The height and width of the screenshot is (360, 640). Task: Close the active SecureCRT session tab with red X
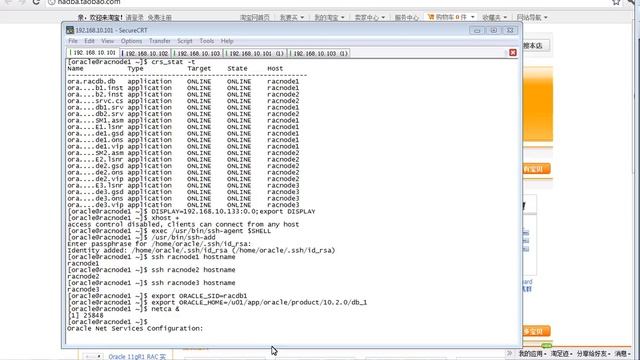tap(513, 53)
